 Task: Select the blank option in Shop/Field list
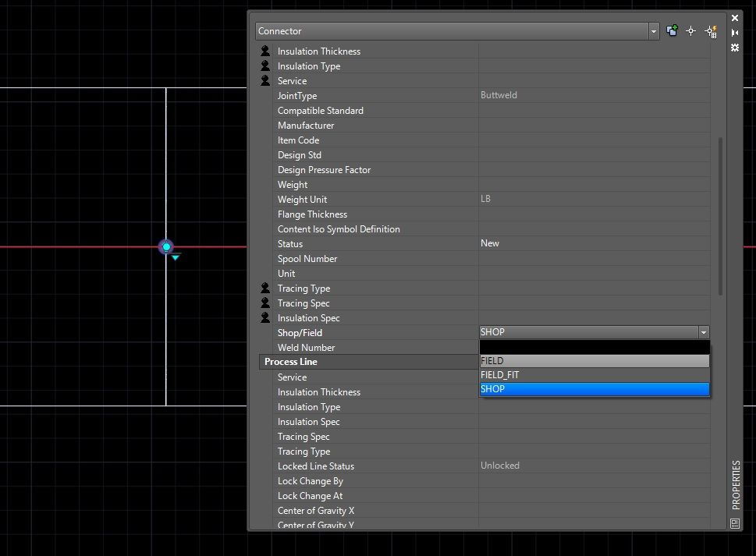(x=595, y=347)
